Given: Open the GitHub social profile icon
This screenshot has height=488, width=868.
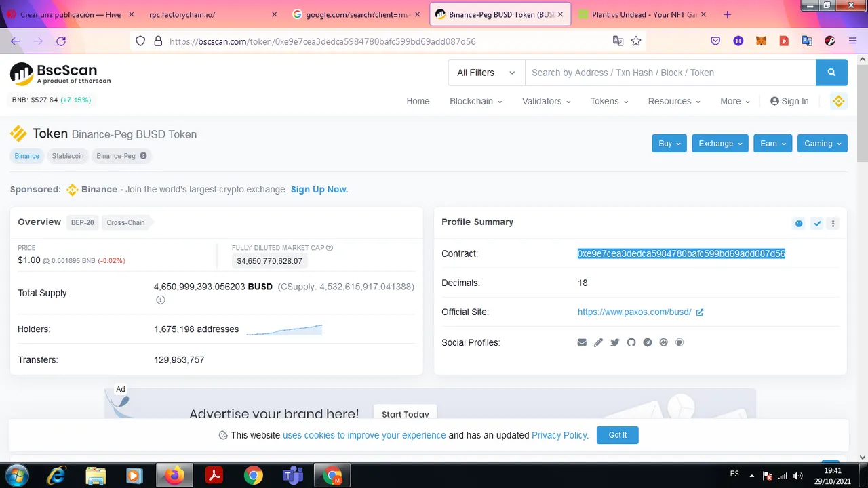Looking at the screenshot, I should pyautogui.click(x=631, y=342).
